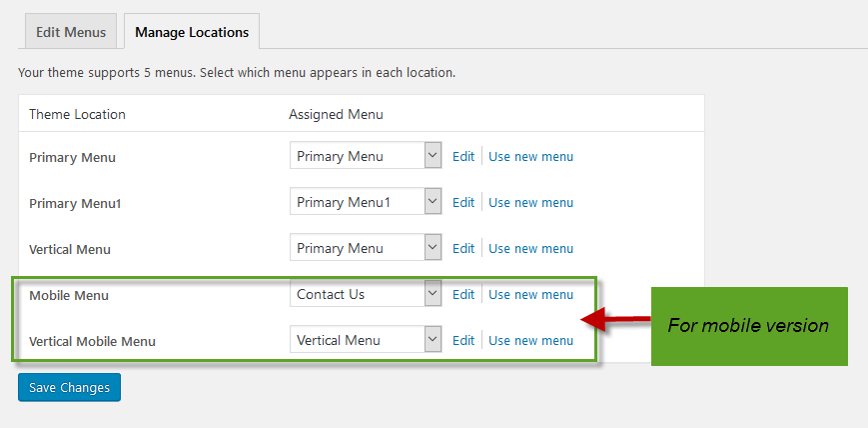Screen dimensions: 868x428
Task: Click Edit link for Vertical Menu row
Action: pos(463,248)
